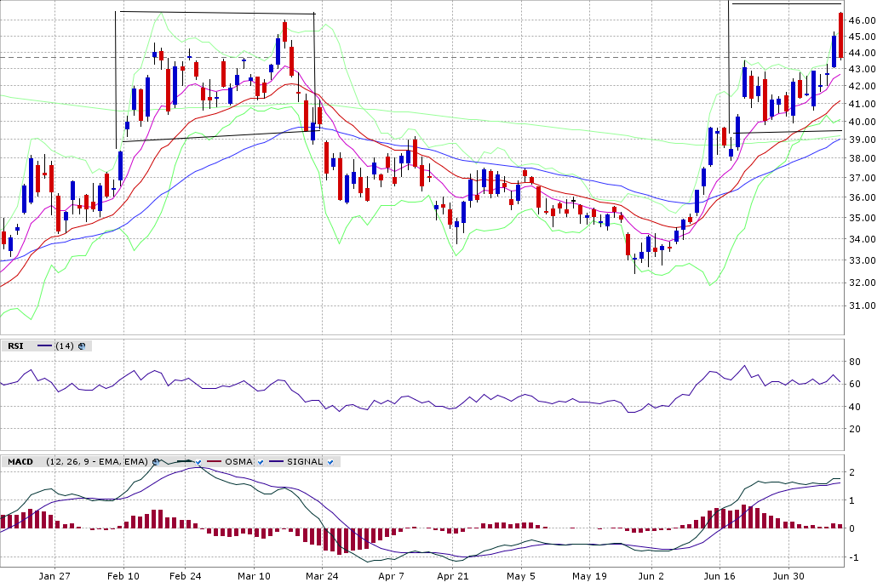This screenshot has width=883, height=588.
Task: Click the RSI line color swatch
Action: click(44, 346)
